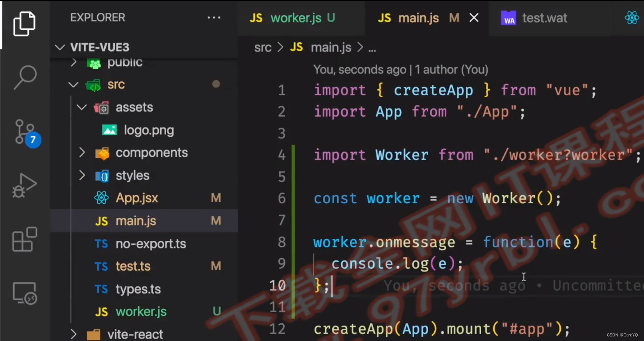Screen dimensions: 644x341
Task: Click the components folder icon
Action: (x=102, y=153)
